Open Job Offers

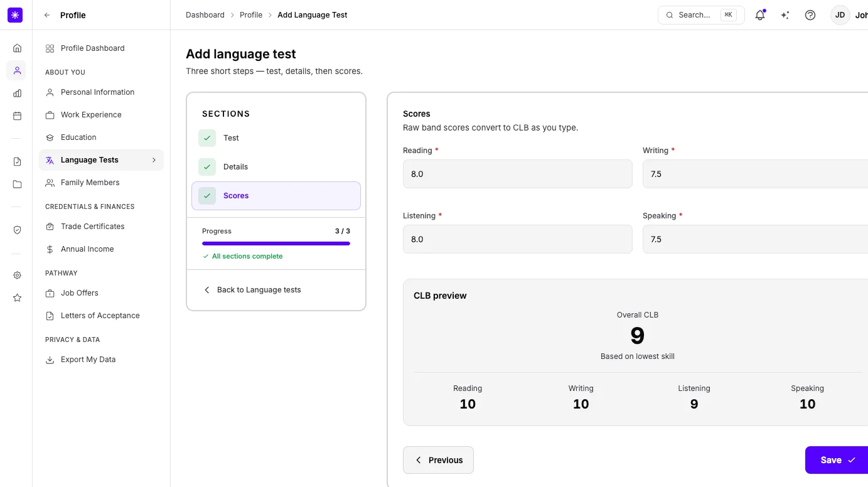[101, 293]
